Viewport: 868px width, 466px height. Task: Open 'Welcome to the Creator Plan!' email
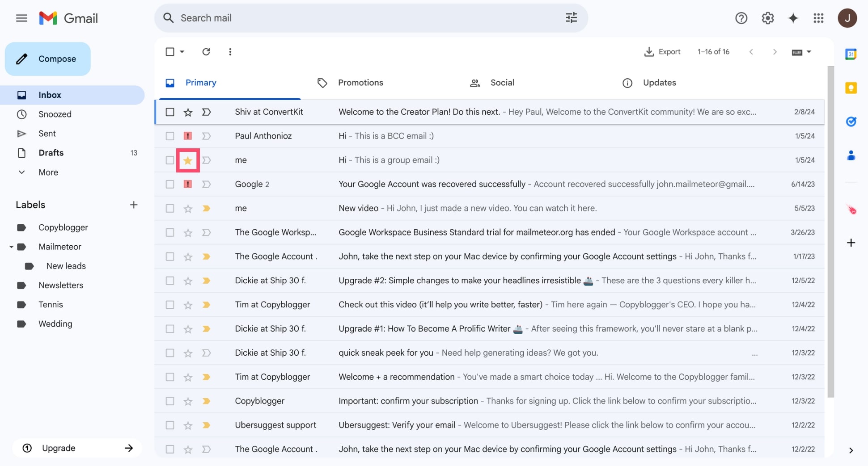489,112
